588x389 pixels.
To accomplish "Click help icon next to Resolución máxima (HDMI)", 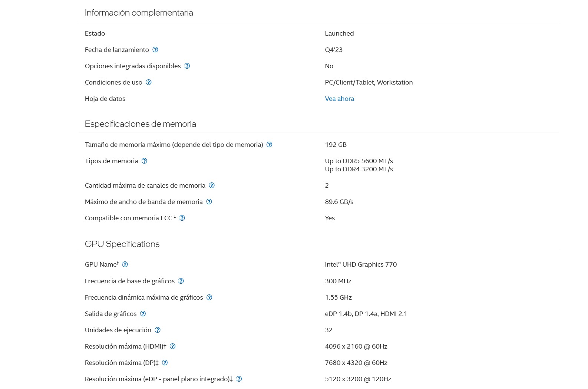I will 173,346.
